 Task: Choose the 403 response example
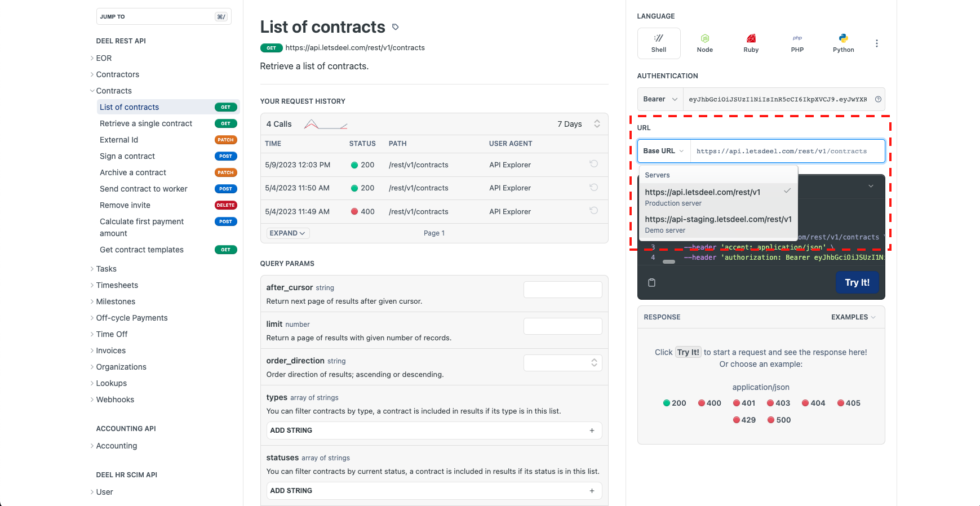click(778, 403)
